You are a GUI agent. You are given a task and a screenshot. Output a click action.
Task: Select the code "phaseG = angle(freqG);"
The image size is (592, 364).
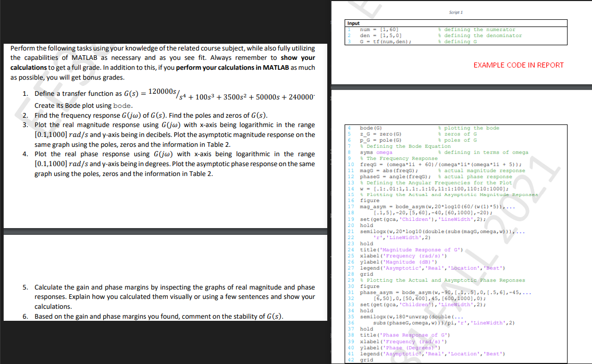(396, 177)
